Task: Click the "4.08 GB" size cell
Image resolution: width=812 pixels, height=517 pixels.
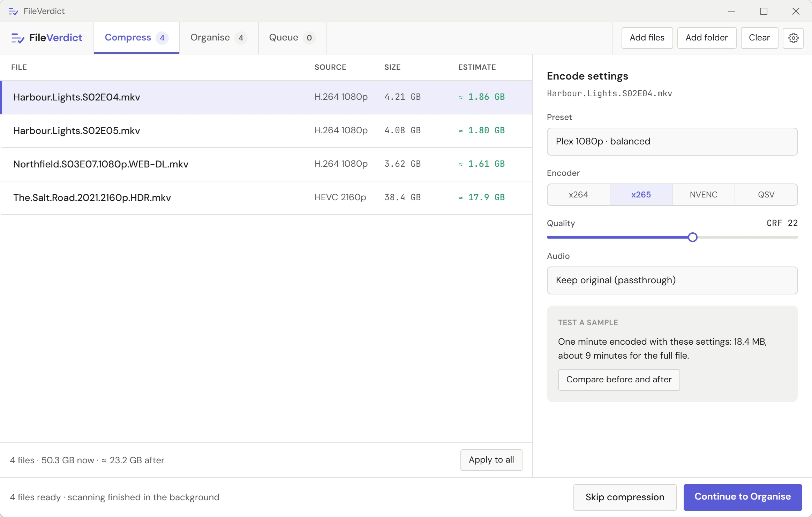Action: [x=403, y=130]
